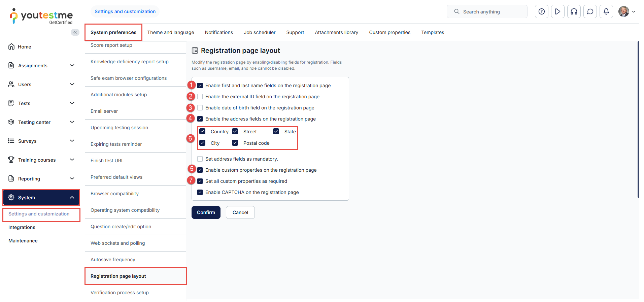Screen dimensions: 644x302
Task: Click the Cancel button
Action: [240, 212]
